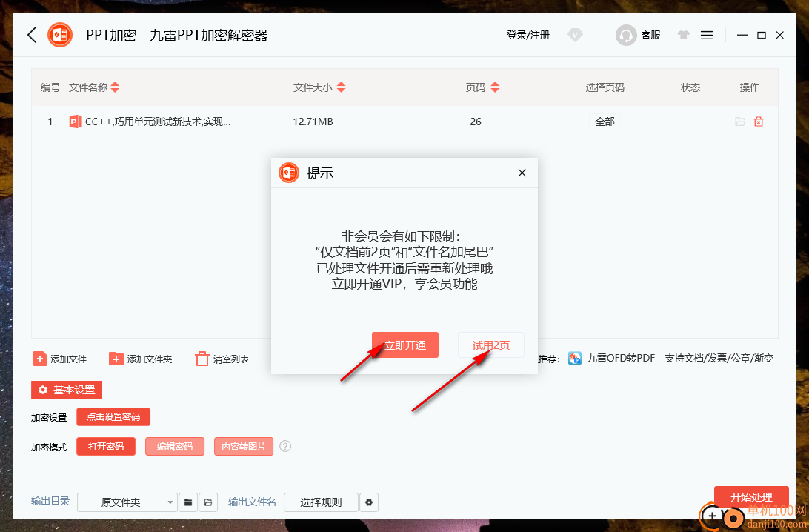
Task: Click the 状态 column header
Action: [690, 87]
